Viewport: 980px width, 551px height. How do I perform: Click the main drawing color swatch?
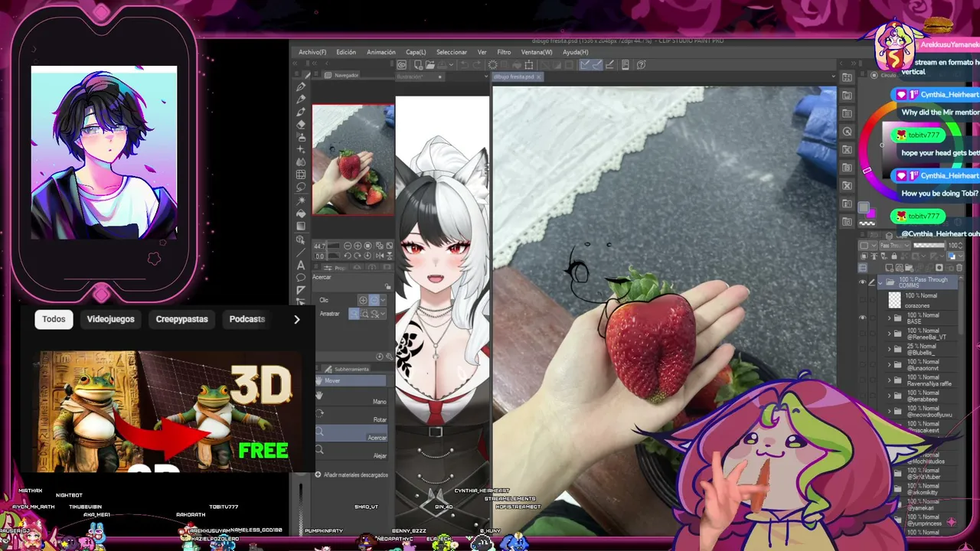coord(864,208)
